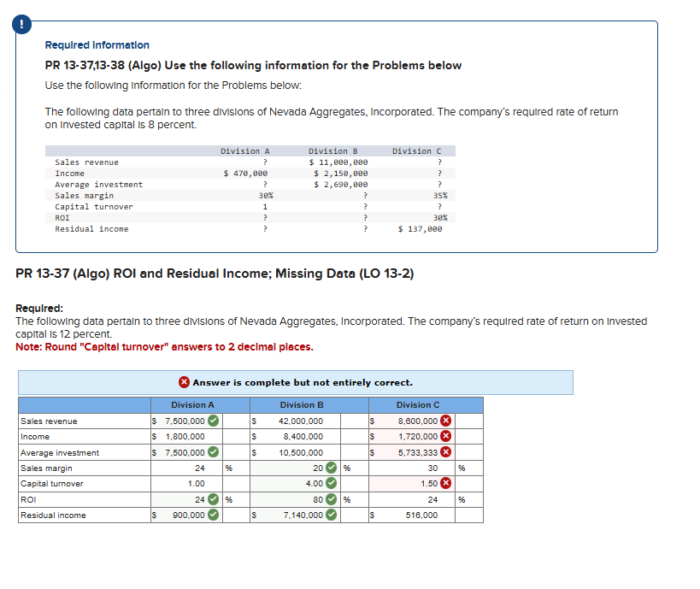
Task: Click the $ 137,000 residual income value in data table
Action: [421, 228]
